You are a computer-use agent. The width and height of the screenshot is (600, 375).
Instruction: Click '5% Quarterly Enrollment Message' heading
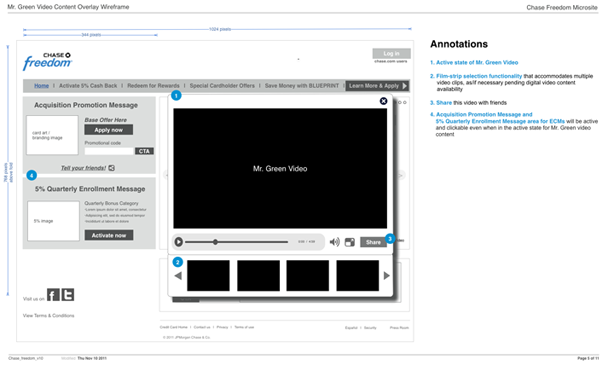pos(90,189)
